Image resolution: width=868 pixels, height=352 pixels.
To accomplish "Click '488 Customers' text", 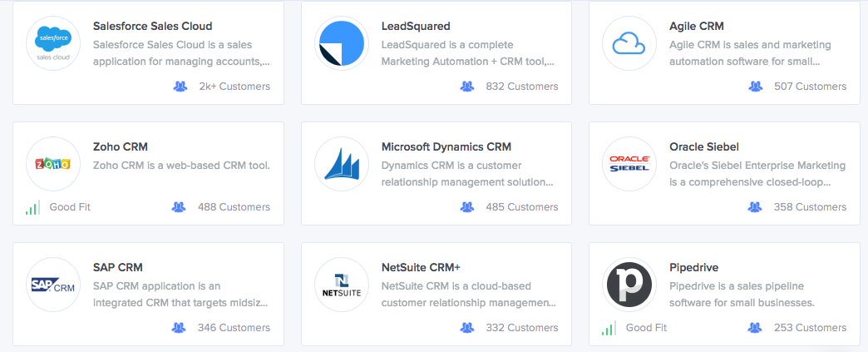I will 234,207.
